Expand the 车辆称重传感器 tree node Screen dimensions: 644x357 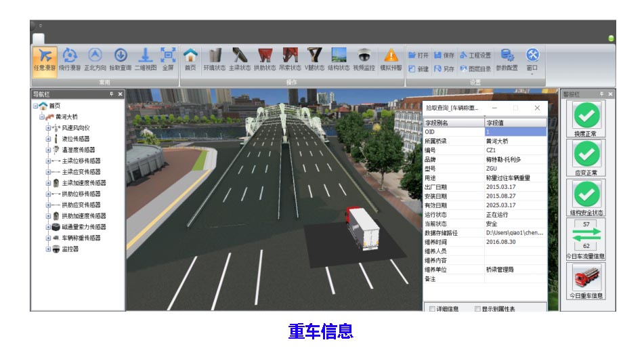point(48,238)
